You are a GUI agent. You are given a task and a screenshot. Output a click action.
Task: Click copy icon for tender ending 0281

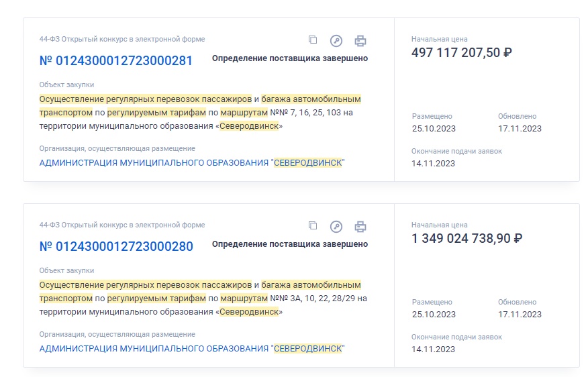pyautogui.click(x=313, y=40)
